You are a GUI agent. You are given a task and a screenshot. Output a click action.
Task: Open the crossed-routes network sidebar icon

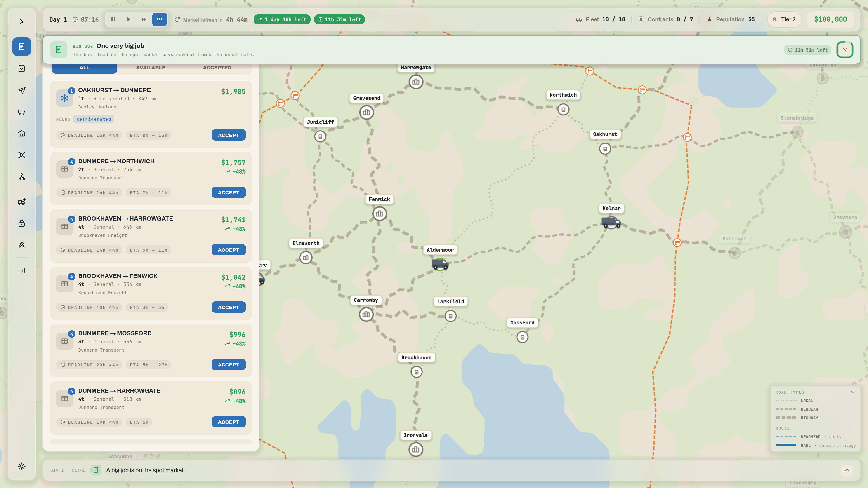(x=21, y=155)
